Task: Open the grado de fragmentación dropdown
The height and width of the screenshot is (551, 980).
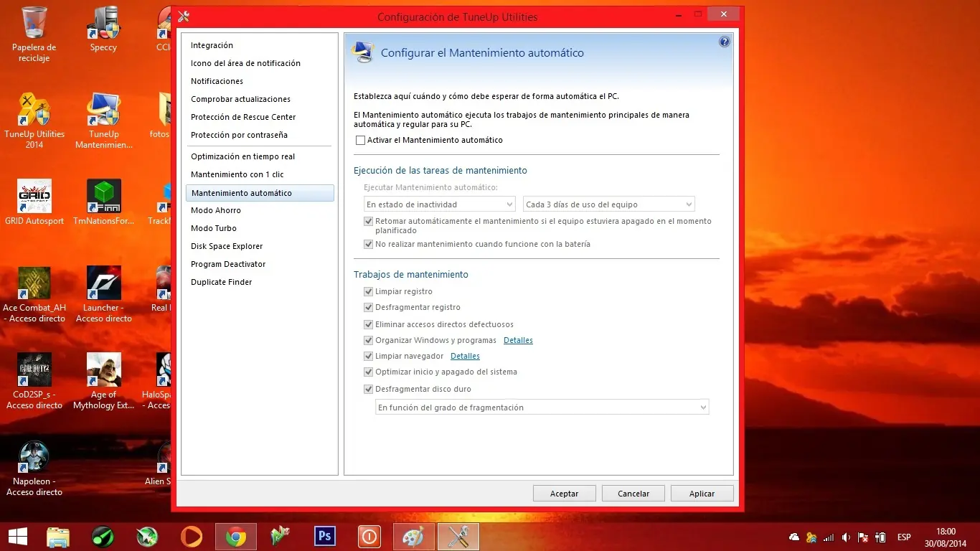Action: (x=542, y=408)
